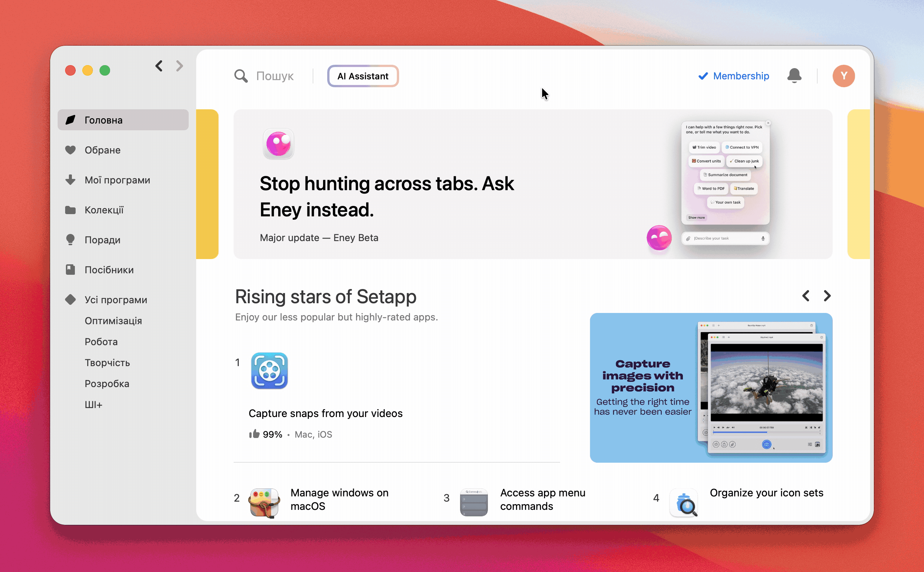Screen dimensions: 924x572
Task: Open the "Manage windows on macOS" app
Action: click(340, 499)
